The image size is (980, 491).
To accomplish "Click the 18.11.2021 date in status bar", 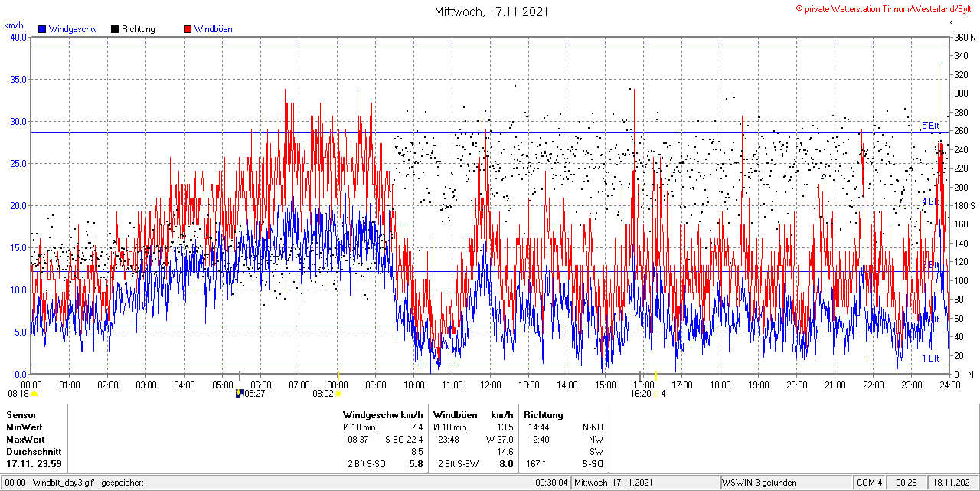I will click(952, 483).
